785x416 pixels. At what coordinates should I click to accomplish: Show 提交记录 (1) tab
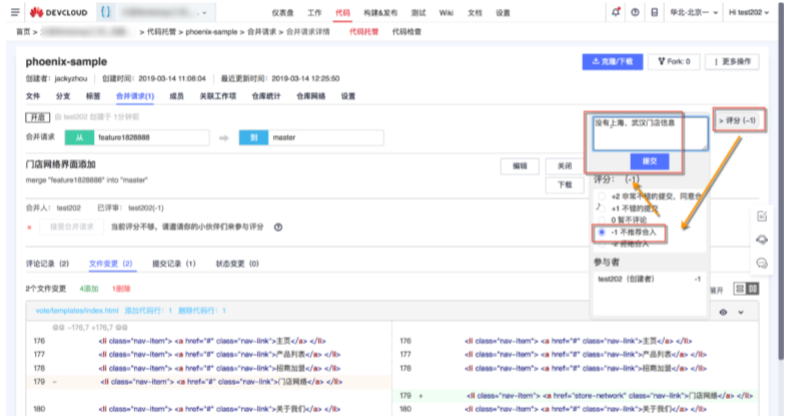[x=174, y=264]
